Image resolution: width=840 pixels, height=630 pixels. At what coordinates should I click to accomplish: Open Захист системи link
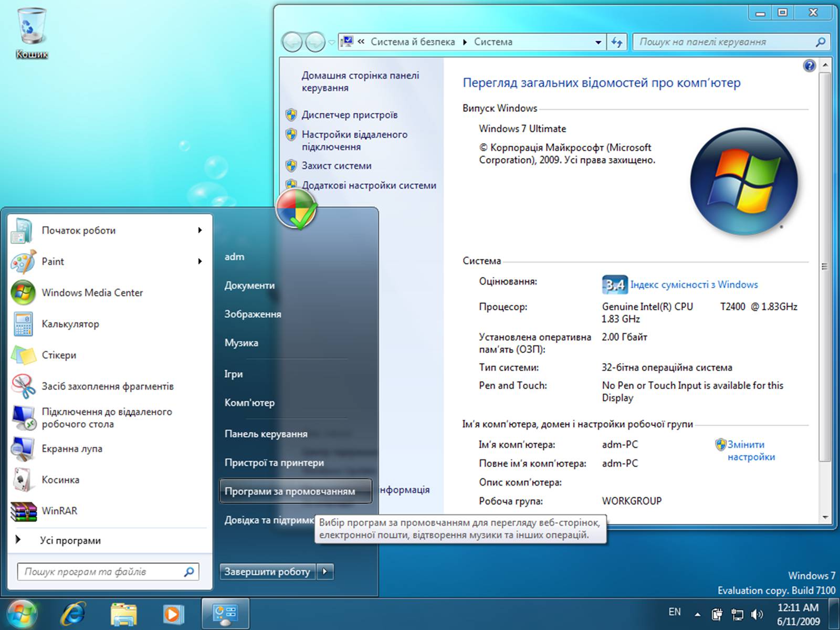tap(337, 166)
